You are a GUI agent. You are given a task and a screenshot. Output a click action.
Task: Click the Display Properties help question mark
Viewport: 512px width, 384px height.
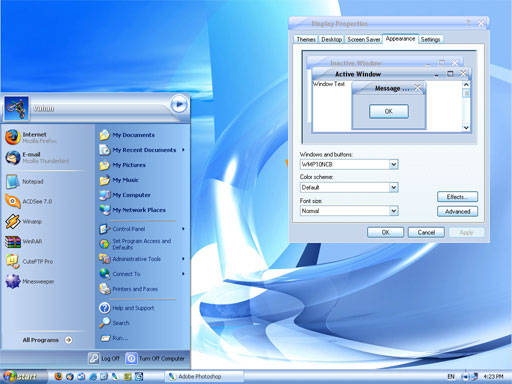[x=468, y=23]
